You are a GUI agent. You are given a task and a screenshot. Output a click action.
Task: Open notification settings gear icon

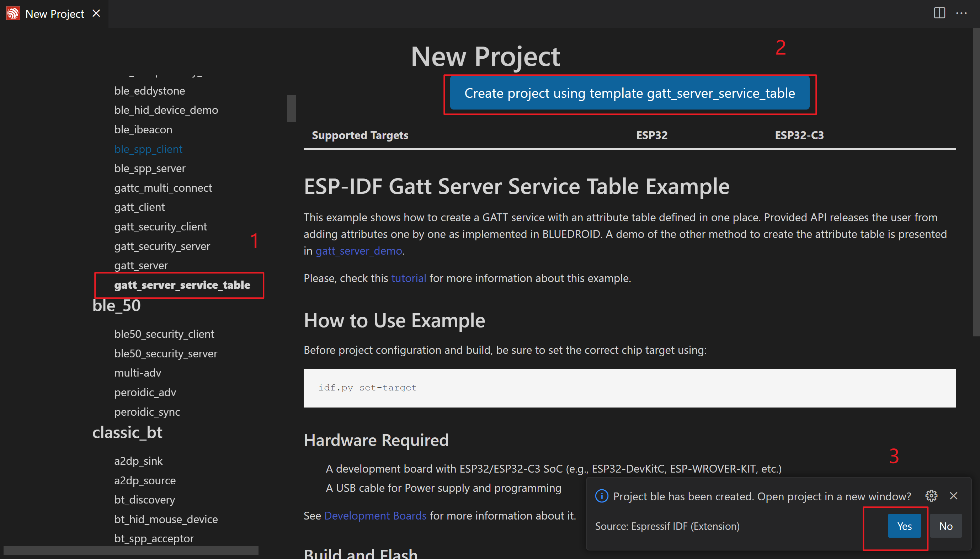(931, 496)
